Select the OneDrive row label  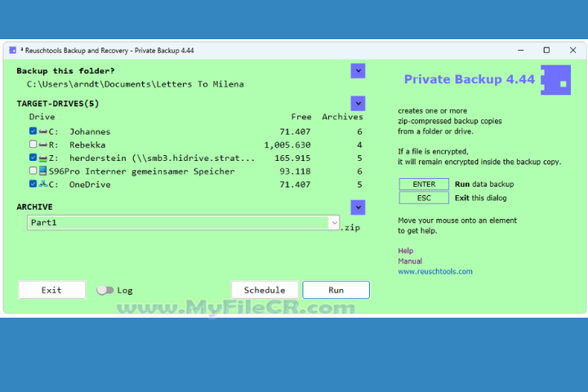click(90, 185)
